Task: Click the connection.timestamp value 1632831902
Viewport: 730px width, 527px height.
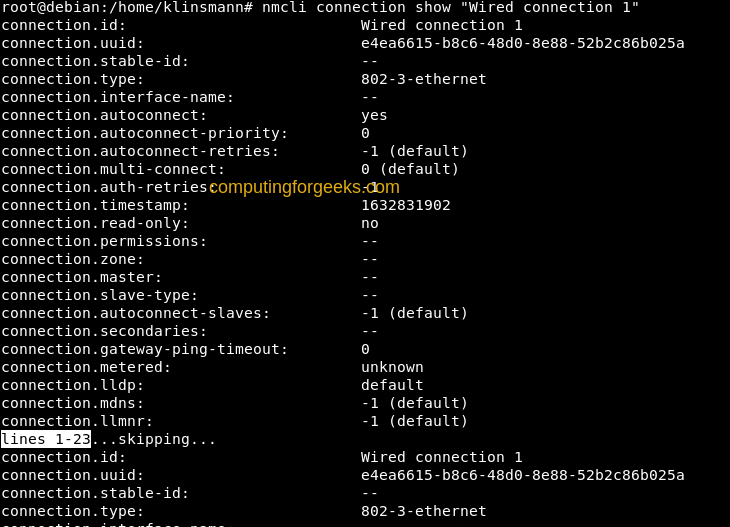Action: 406,205
